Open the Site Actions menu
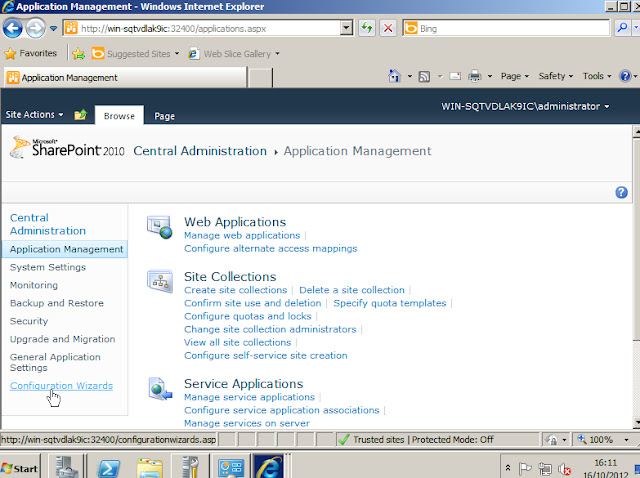Screen dimensions: 640x478 [x=34, y=115]
